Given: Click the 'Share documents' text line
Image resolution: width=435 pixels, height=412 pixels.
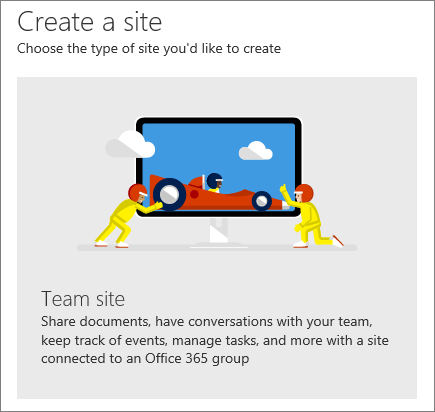Looking at the screenshot, I should click(x=207, y=322).
